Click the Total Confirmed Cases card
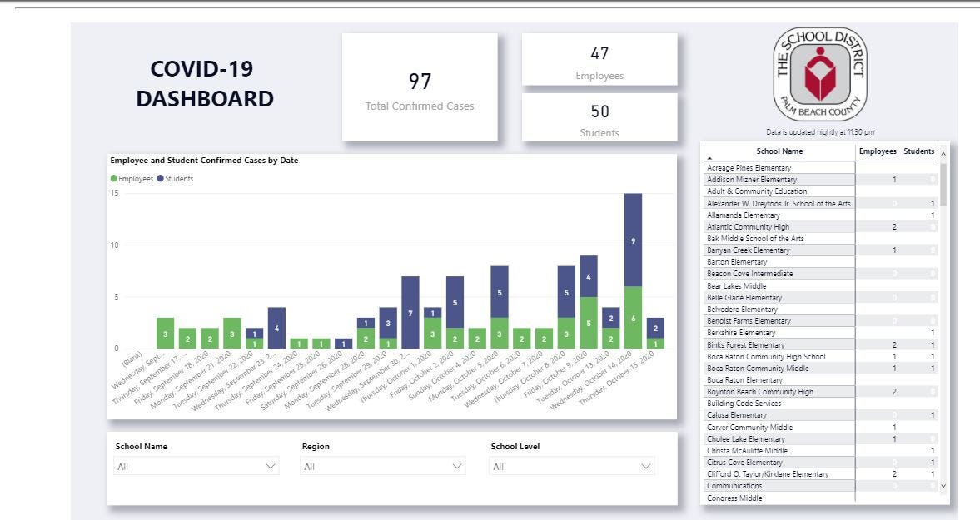Viewport: 980px width, 520px height. point(420,87)
